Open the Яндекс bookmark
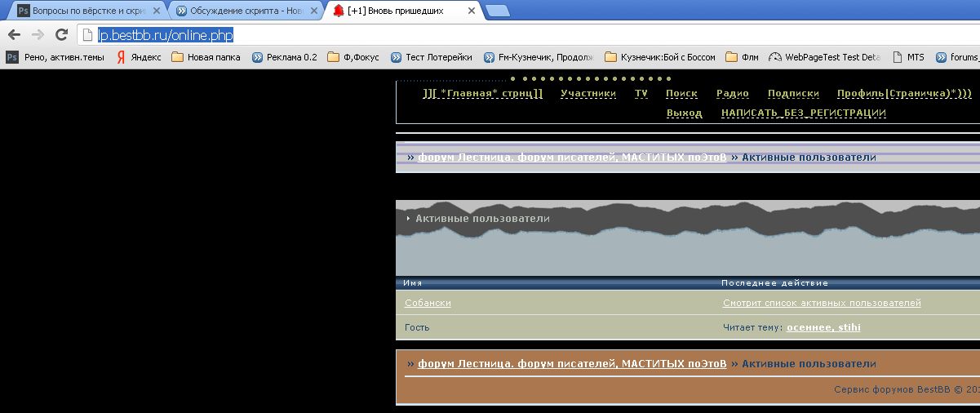 click(139, 57)
